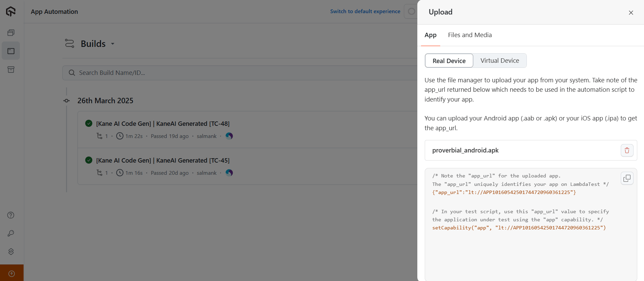The image size is (644, 281).
Task: Click the setCapability code line
Action: coord(519,228)
